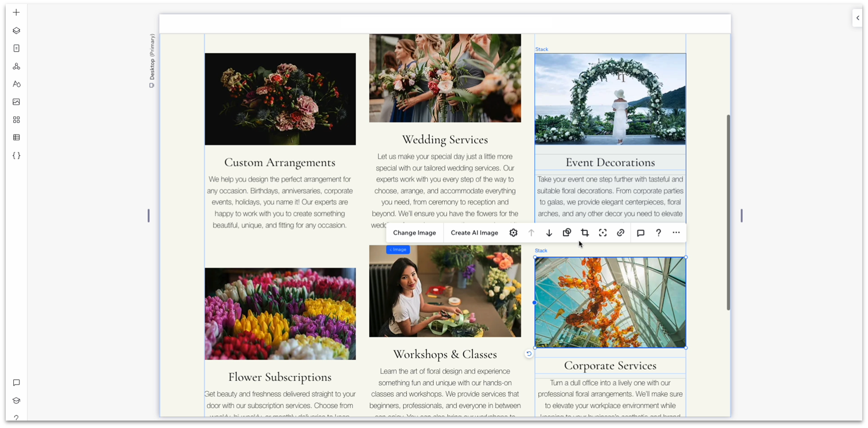Open the site structure hierarchy icon
The height and width of the screenshot is (428, 868).
click(16, 66)
